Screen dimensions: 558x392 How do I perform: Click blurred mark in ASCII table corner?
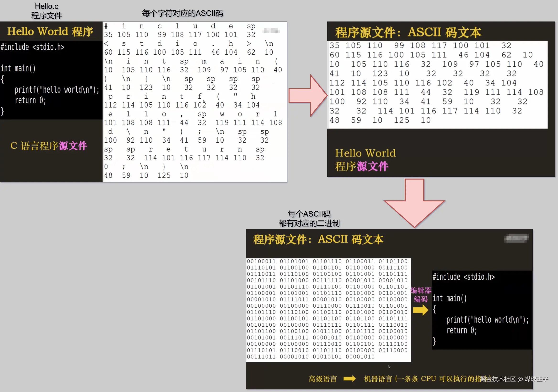(271, 31)
